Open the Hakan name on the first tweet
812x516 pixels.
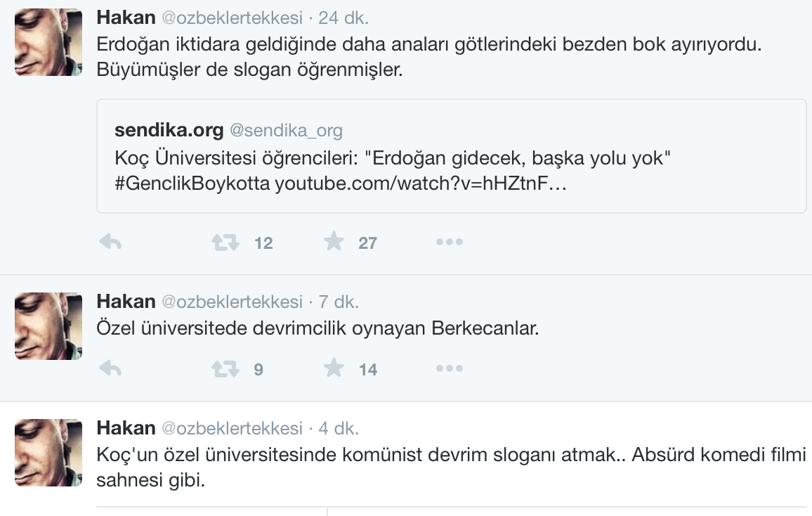tap(126, 18)
